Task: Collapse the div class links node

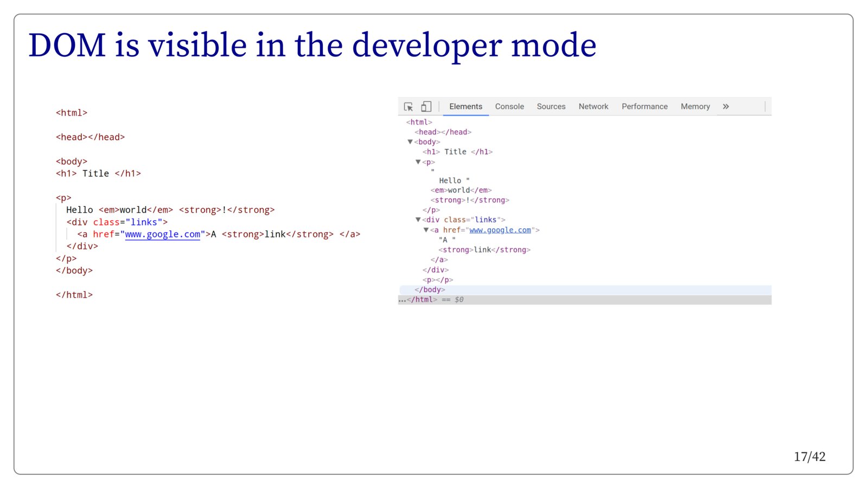Action: [x=418, y=220]
